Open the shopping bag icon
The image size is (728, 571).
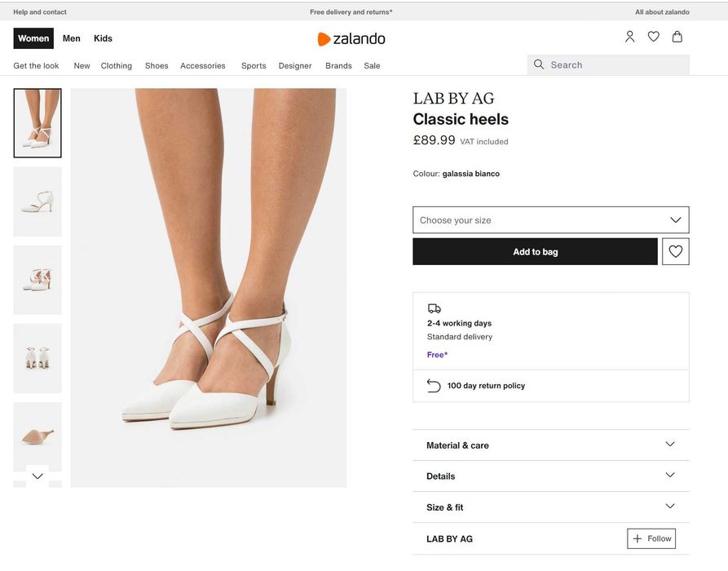point(677,37)
